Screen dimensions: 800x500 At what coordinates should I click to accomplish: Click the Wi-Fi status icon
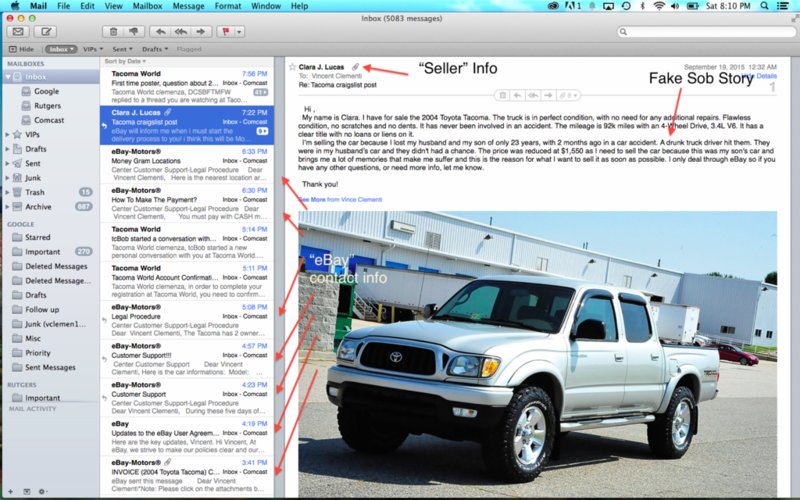(x=659, y=6)
